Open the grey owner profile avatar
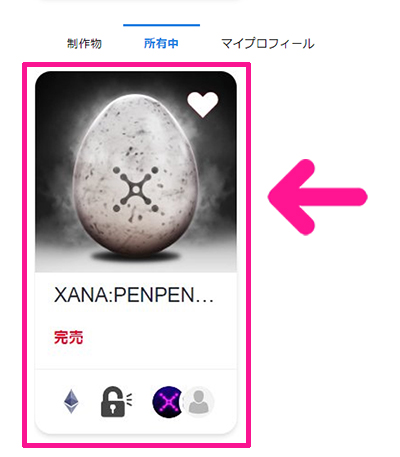Screen dimensions: 400x457 tap(199, 402)
